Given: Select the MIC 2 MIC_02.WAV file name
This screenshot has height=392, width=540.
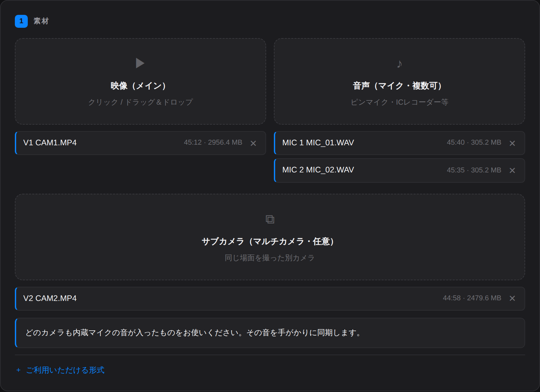Looking at the screenshot, I should pyautogui.click(x=318, y=170).
